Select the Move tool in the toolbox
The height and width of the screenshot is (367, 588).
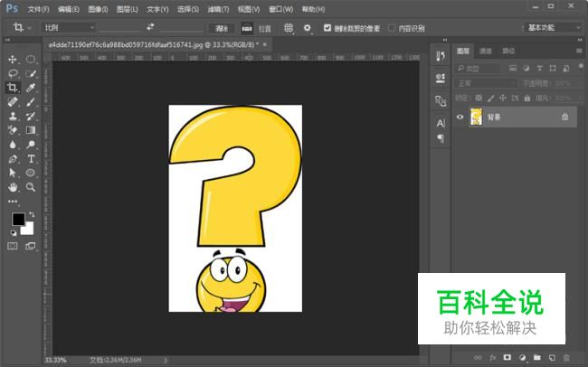click(13, 60)
